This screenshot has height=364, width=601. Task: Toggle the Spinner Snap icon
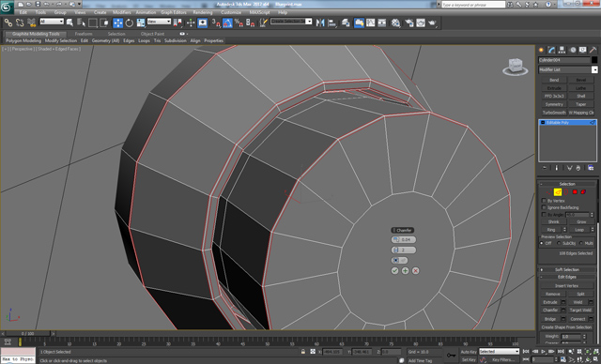(250, 23)
